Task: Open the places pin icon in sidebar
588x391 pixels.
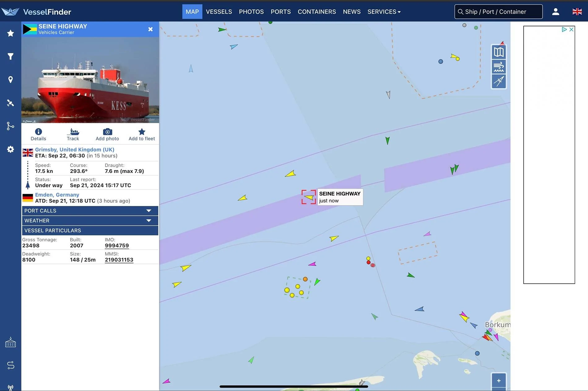Action: pyautogui.click(x=11, y=79)
